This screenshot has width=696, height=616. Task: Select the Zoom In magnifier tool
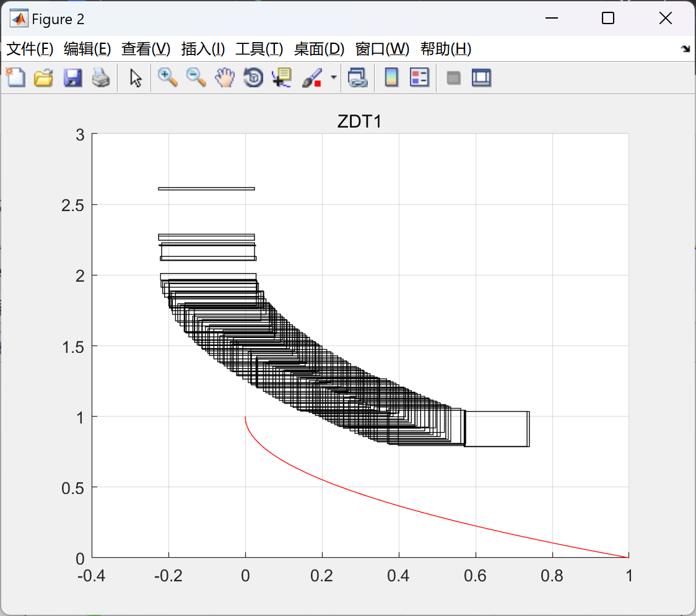coord(167,77)
